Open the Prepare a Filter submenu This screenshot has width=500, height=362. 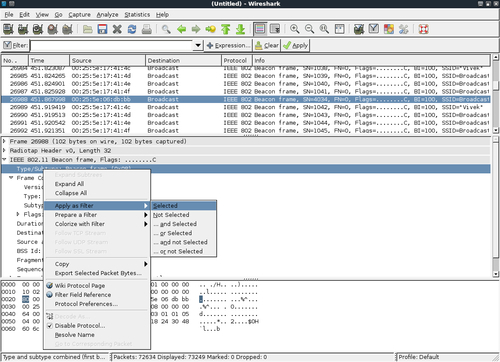pyautogui.click(x=97, y=215)
